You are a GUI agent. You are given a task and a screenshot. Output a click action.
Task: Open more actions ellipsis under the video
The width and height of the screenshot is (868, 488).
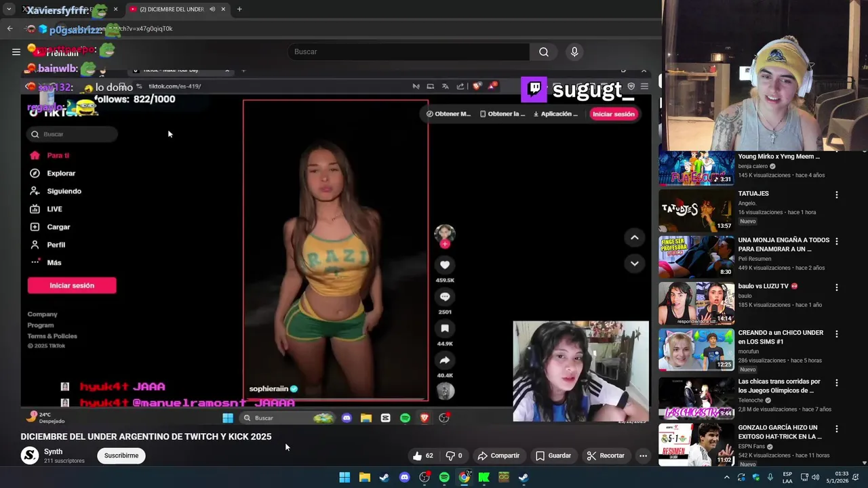click(x=643, y=455)
